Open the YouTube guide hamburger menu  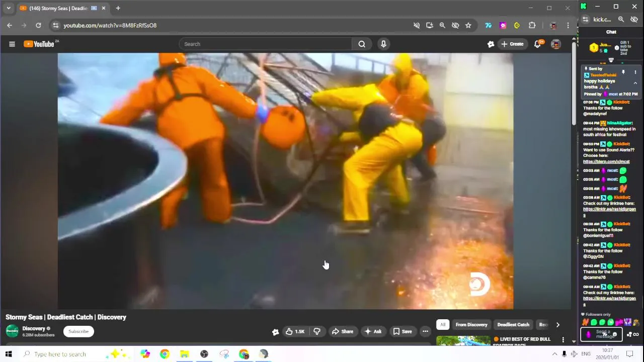[12, 44]
